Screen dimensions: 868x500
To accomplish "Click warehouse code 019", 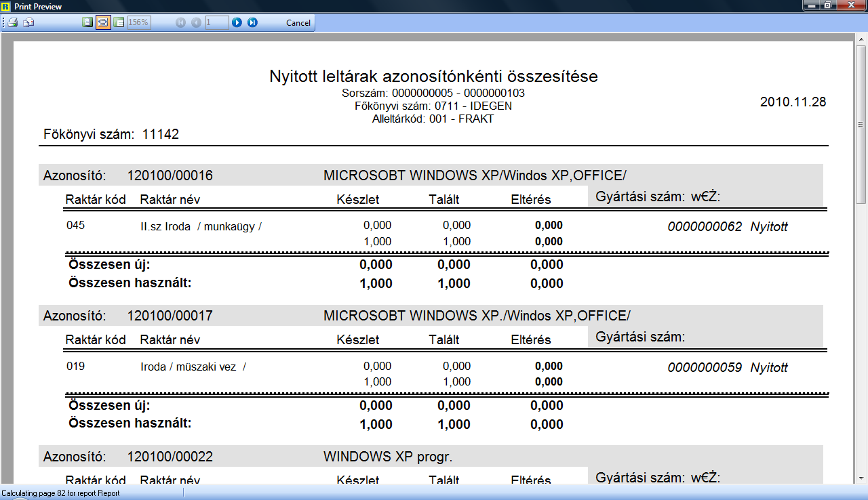I will [x=76, y=367].
